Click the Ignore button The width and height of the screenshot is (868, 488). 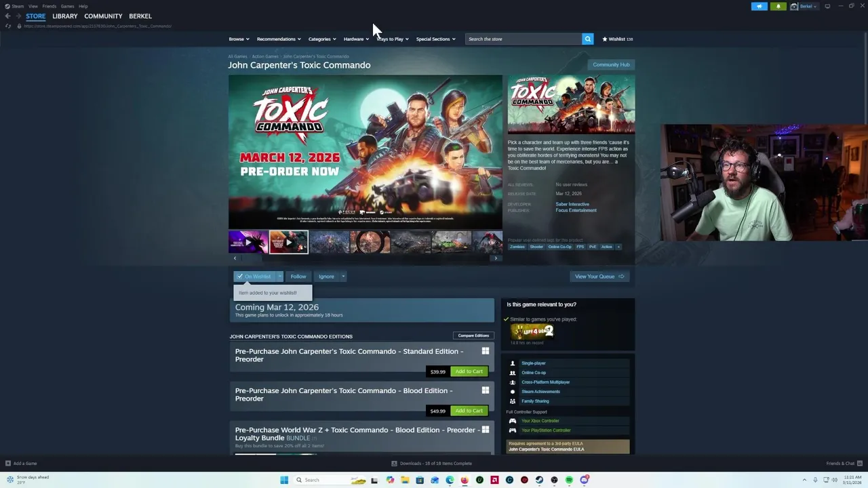(x=326, y=277)
